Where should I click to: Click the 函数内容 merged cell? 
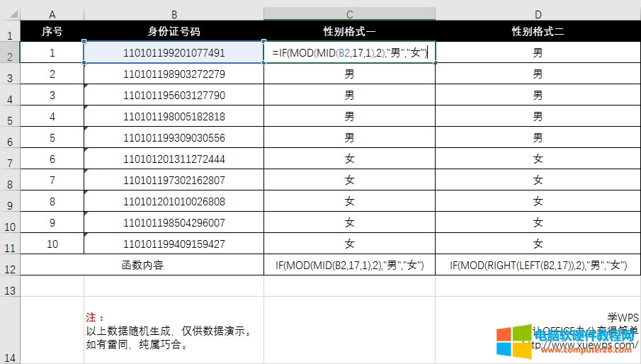coord(142,265)
